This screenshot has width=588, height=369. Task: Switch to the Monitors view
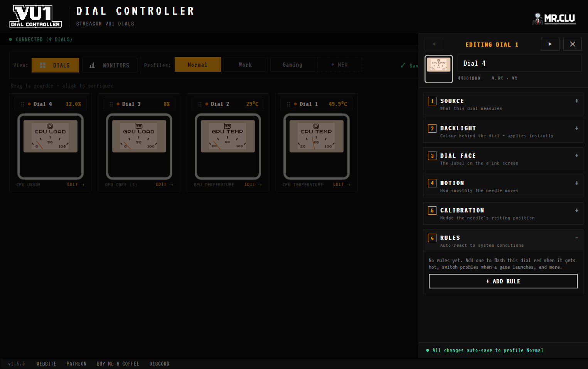click(110, 65)
